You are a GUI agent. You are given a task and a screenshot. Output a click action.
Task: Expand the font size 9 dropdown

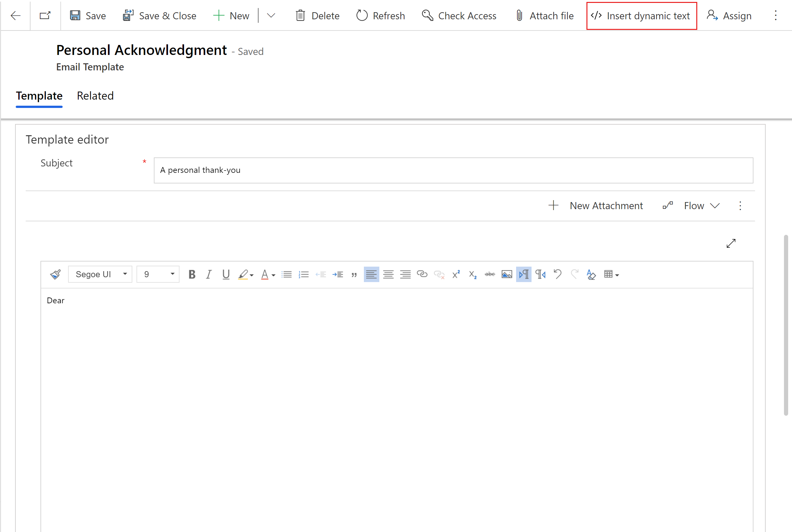click(173, 274)
